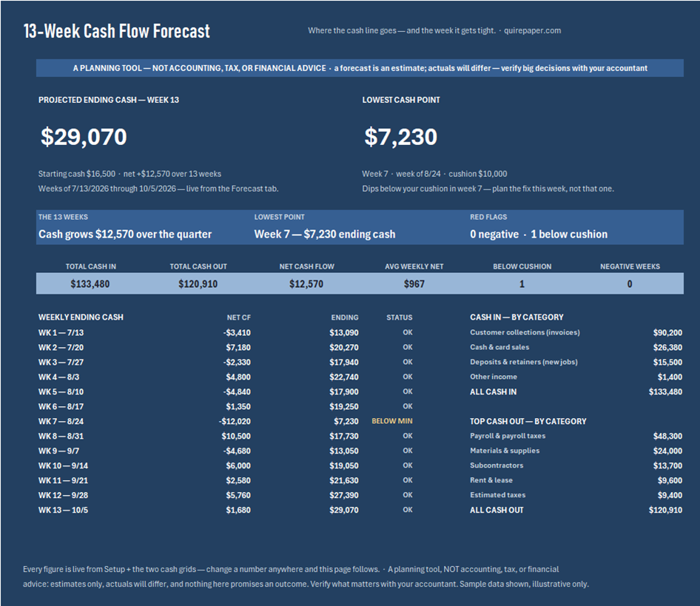Select Total Cash Out value $120,910 in summary row
The height and width of the screenshot is (606, 700).
198,284
